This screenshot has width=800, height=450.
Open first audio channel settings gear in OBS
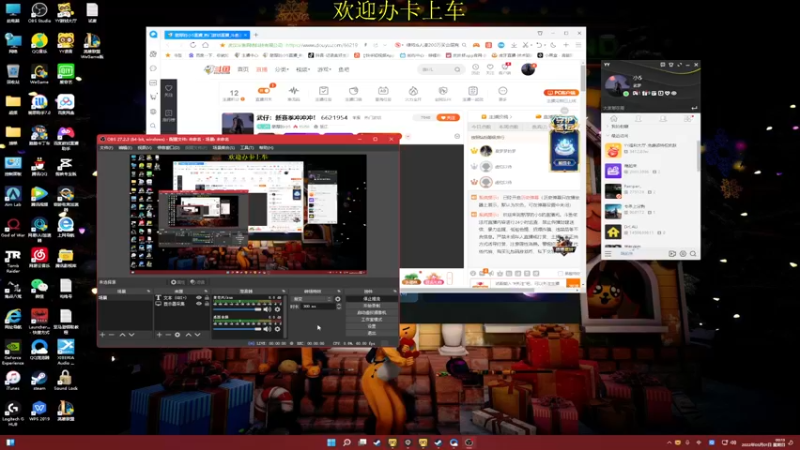(x=278, y=309)
